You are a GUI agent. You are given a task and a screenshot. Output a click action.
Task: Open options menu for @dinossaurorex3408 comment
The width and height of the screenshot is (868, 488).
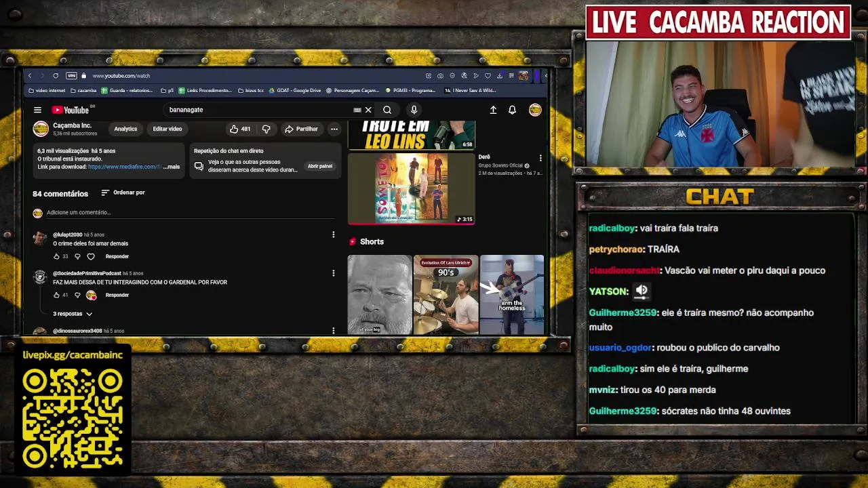(333, 331)
